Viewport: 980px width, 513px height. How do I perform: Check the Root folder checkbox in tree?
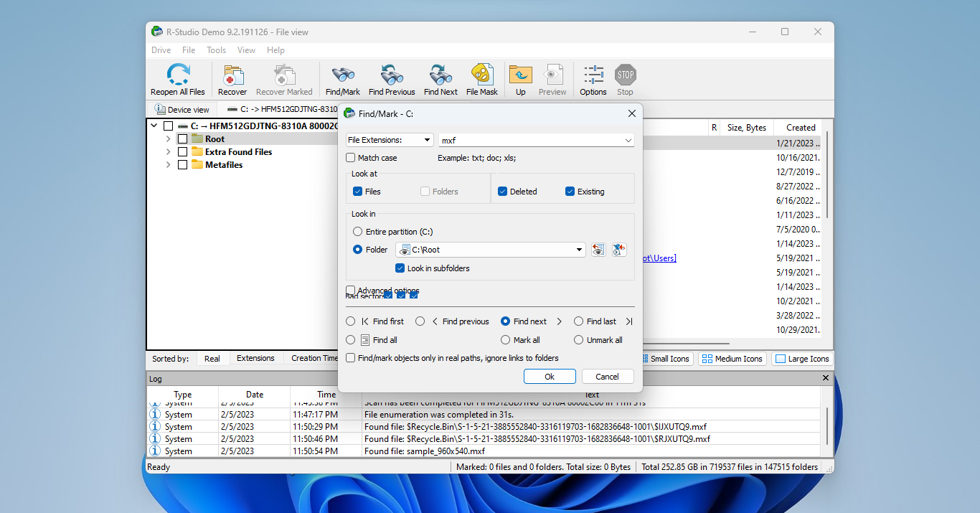[182, 139]
